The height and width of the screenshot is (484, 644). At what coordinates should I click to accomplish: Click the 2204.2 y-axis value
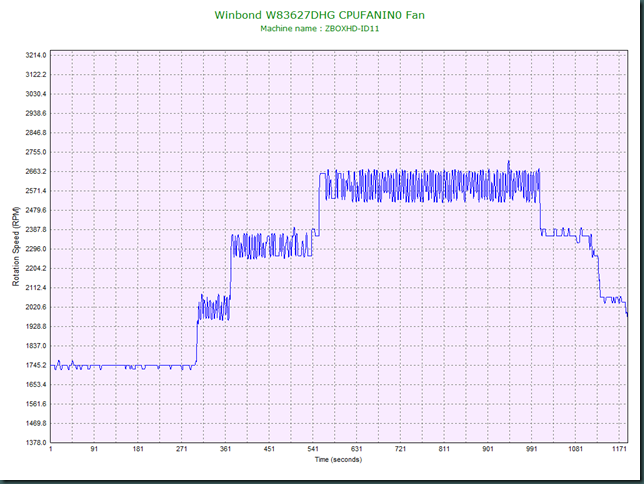tap(36, 268)
